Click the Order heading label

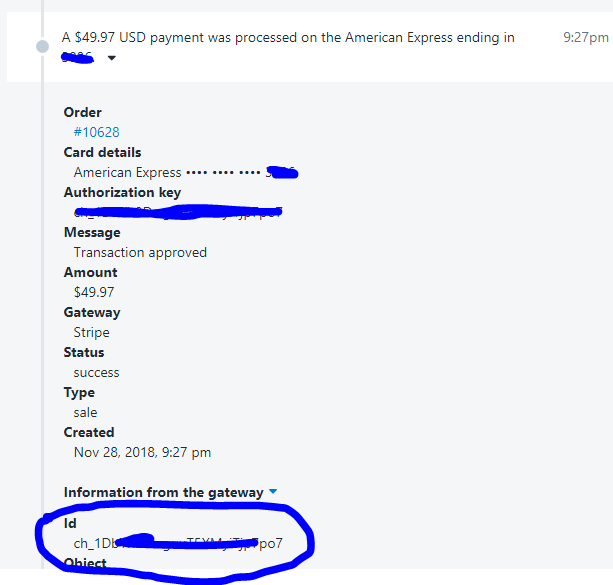pos(82,112)
